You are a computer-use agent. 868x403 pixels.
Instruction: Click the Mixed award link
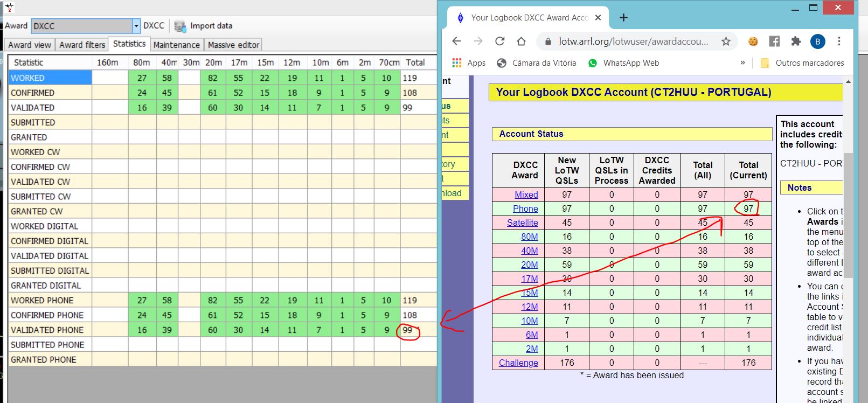pyautogui.click(x=526, y=194)
